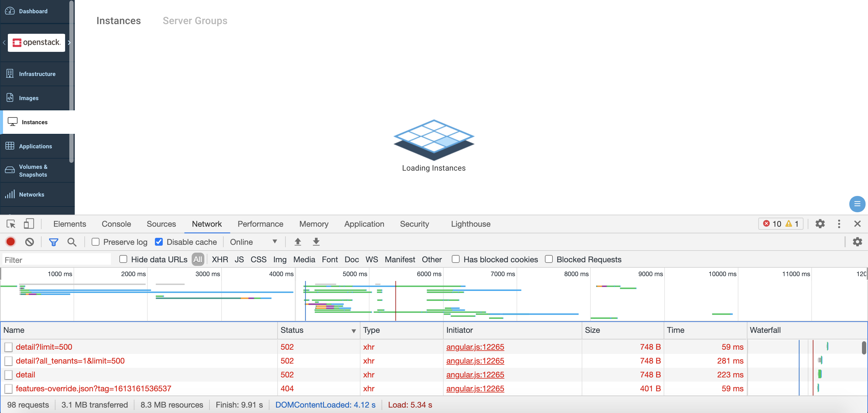The width and height of the screenshot is (868, 413).
Task: Click the errors and warnings counter
Action: pyautogui.click(x=780, y=224)
